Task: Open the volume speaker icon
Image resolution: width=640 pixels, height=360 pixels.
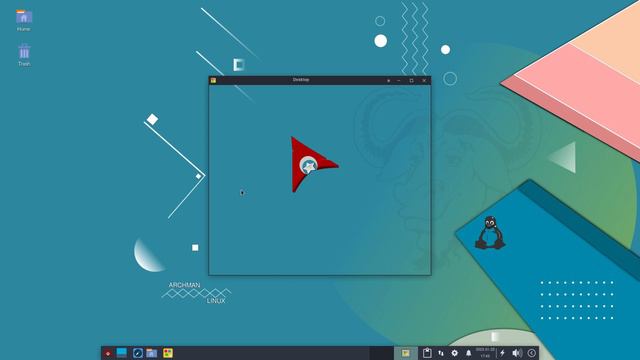Action: tap(517, 353)
